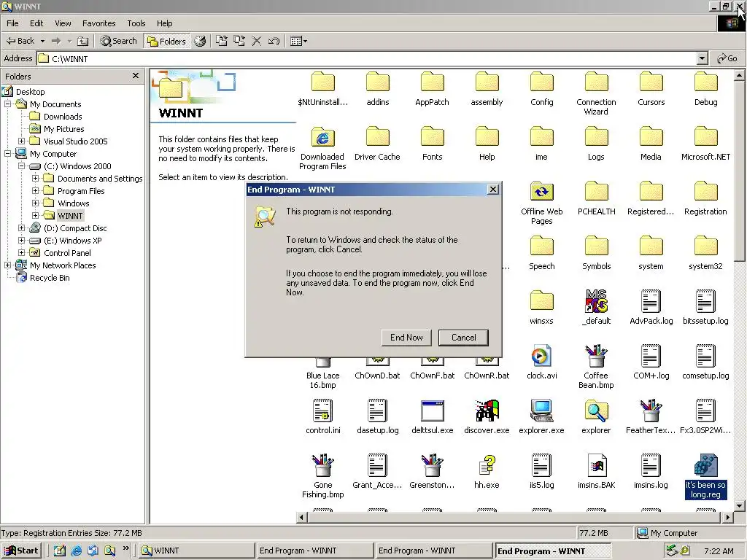747x560 pixels.
Task: Open the Help menu
Action: [x=164, y=23]
